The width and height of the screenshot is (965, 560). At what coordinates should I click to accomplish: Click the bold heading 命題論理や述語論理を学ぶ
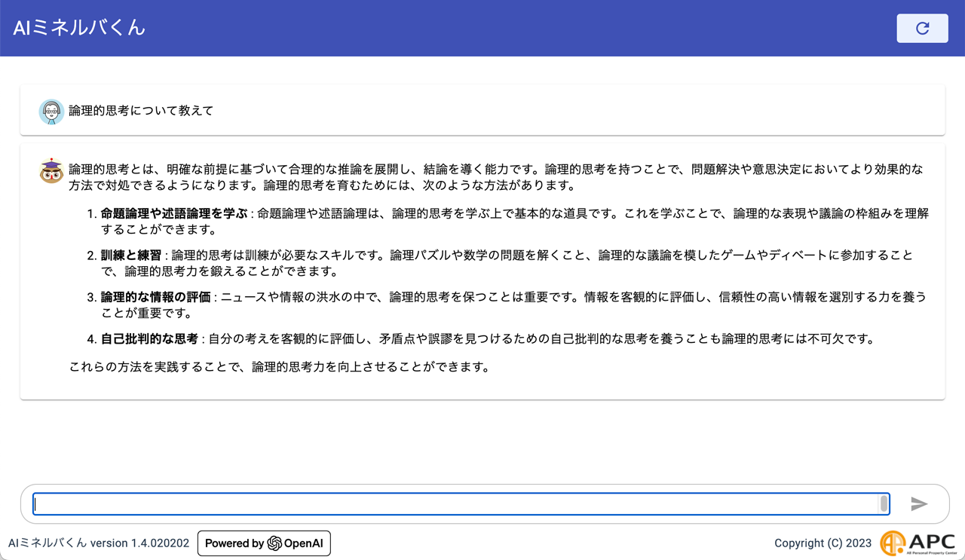coord(174,213)
